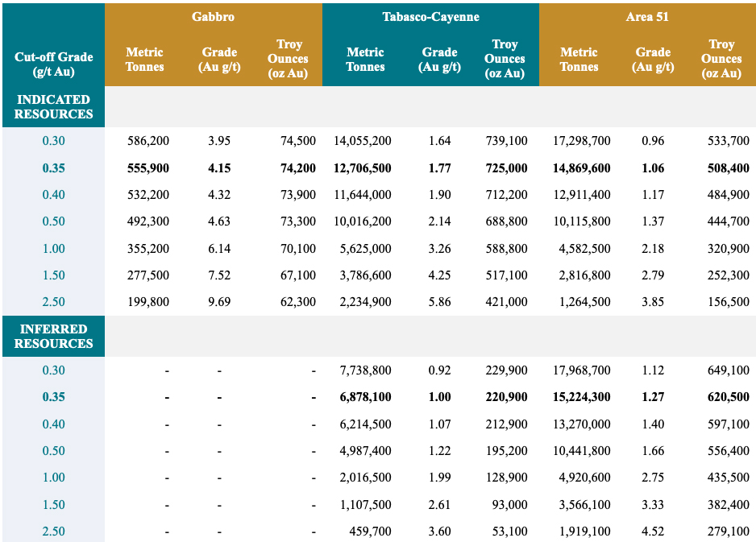
Task: Click the INDICATED RESOURCES section label
Action: [x=53, y=106]
